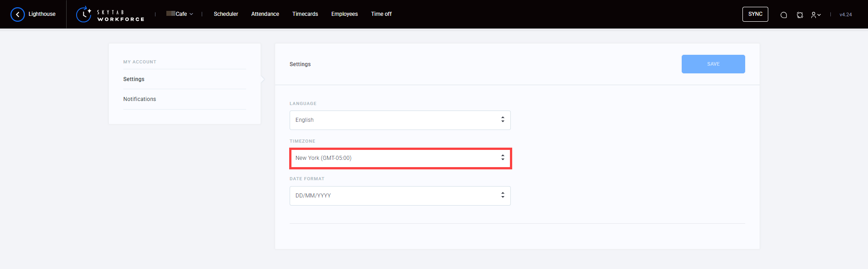868x269 pixels.
Task: Open the Timezone dropdown showing New York
Action: [394, 158]
